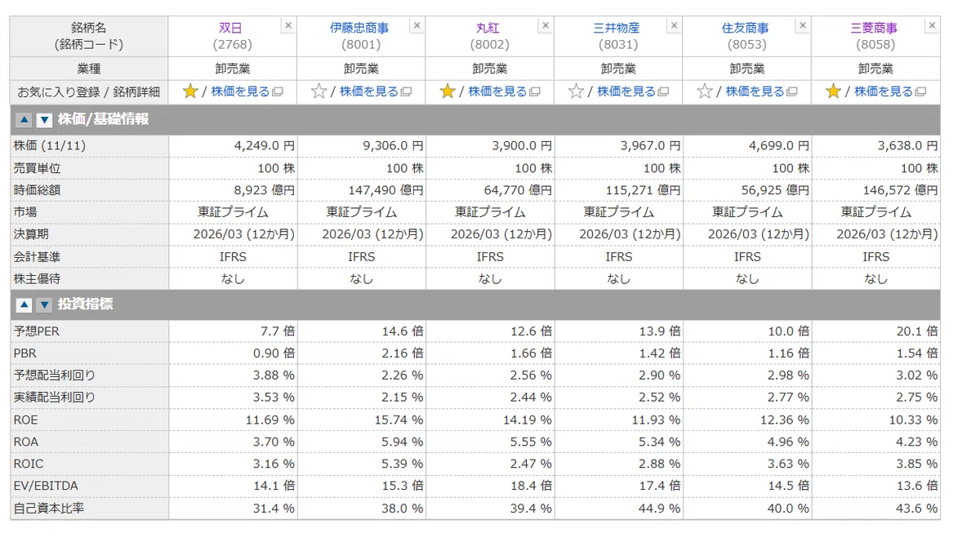
Task: Open 株価を見る link for 伊藤忠商事
Action: tap(369, 91)
